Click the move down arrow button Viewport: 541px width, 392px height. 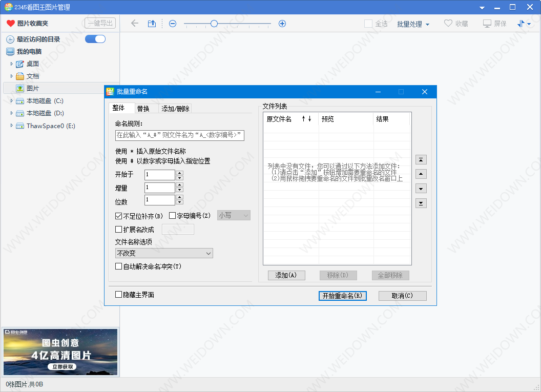click(x=421, y=189)
